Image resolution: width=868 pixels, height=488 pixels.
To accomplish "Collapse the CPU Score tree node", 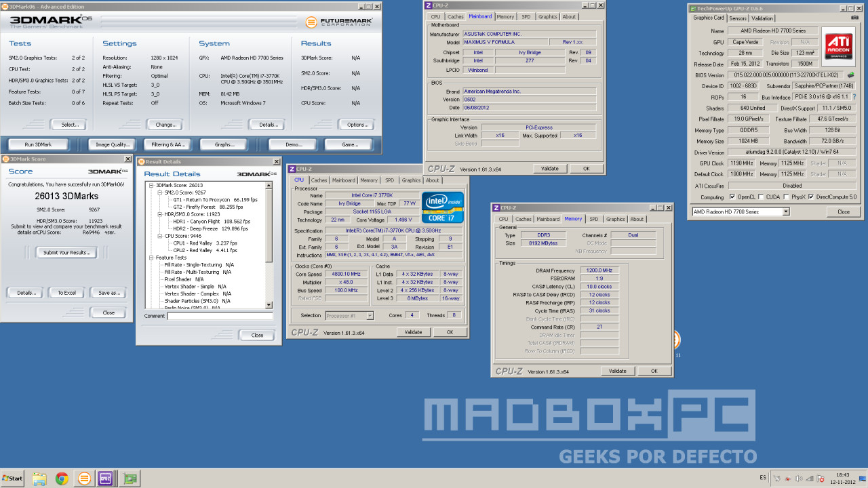I will [159, 236].
